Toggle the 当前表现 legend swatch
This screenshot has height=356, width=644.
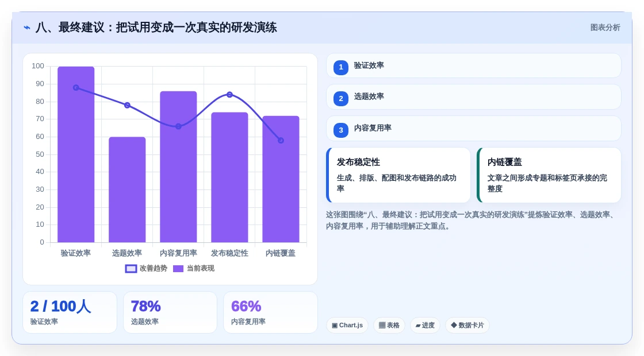178,269
